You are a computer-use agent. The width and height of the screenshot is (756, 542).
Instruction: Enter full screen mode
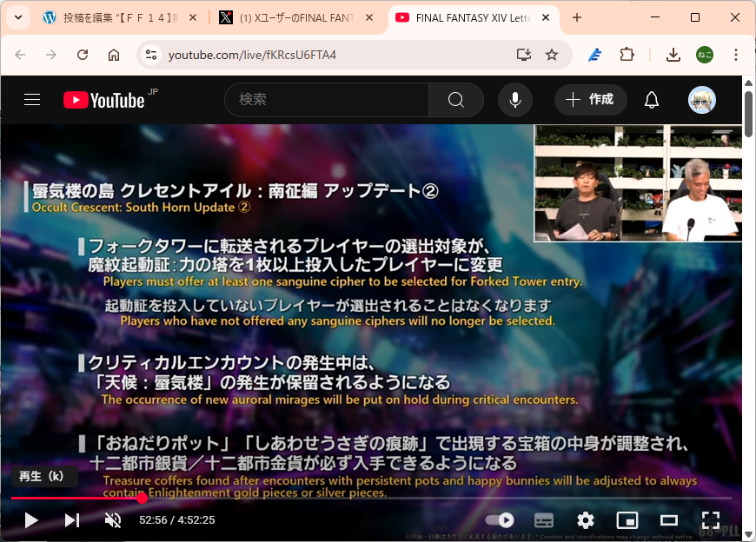[711, 520]
